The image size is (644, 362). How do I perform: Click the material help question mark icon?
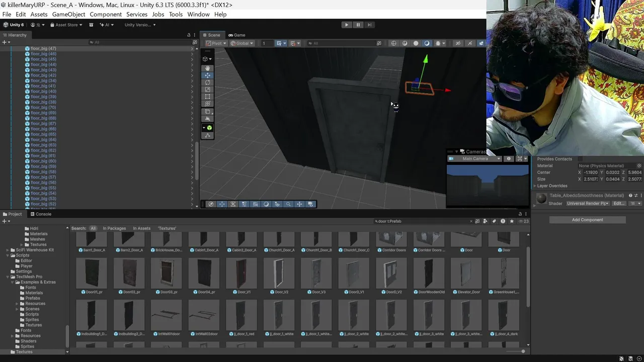[x=630, y=196]
